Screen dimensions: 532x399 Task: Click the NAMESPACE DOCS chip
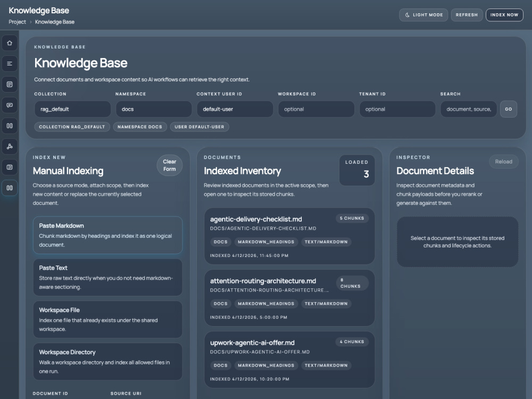(140, 127)
